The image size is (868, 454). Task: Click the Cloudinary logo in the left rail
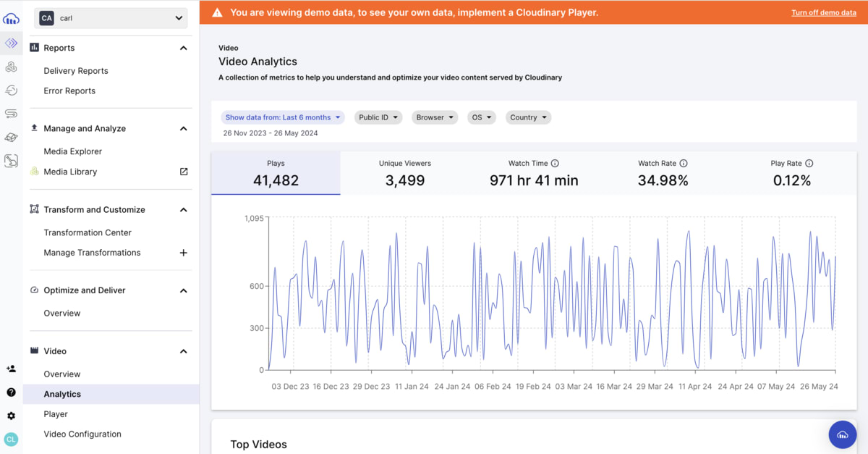pyautogui.click(x=11, y=19)
